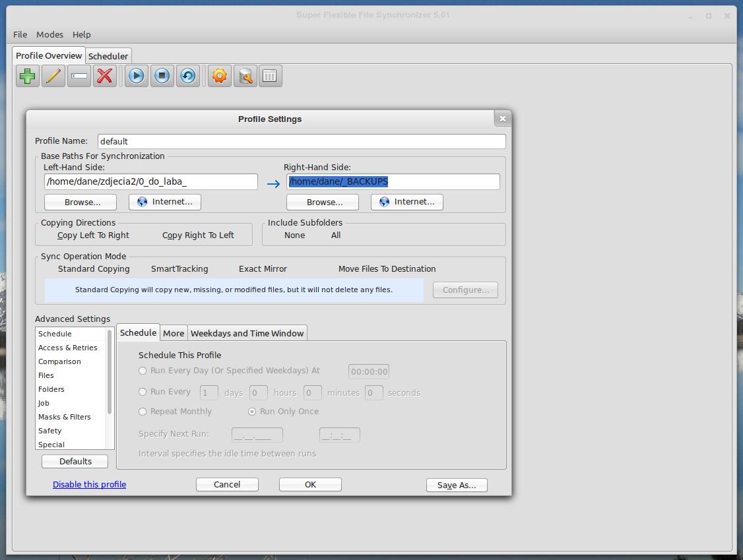Screen dimensions: 743x560
Task: Select Run Every Day At radio button
Action: click(142, 371)
